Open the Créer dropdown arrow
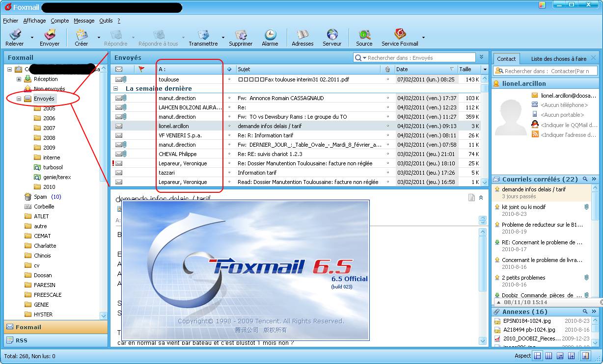This screenshot has height=364, width=603. [99, 37]
